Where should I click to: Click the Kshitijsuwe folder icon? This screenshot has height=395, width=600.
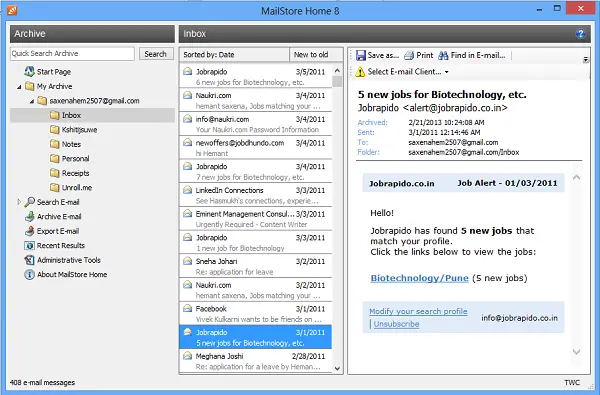point(55,129)
